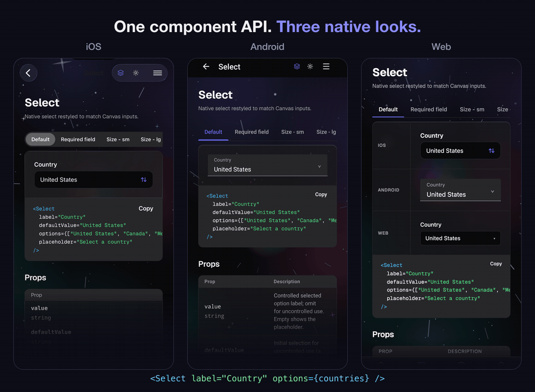The image size is (535, 392).
Task: Click up-down arrows in iOS Country select
Action: tap(144, 180)
